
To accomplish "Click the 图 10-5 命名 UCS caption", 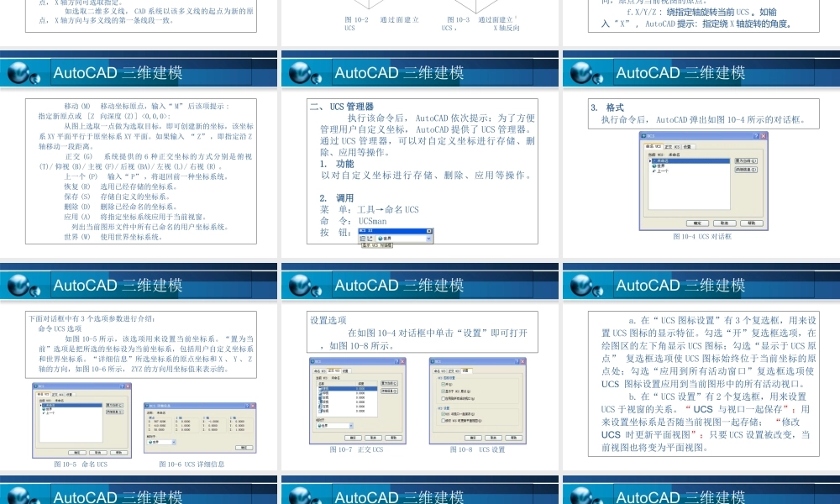I will [x=81, y=465].
